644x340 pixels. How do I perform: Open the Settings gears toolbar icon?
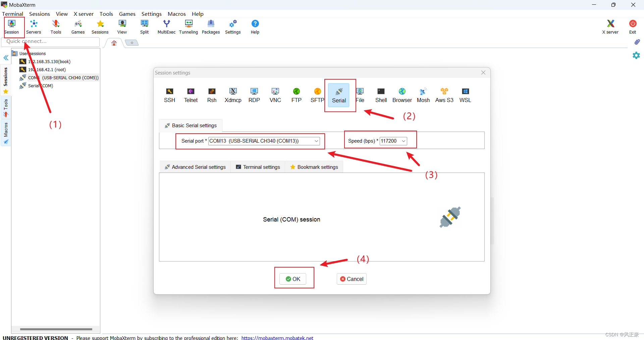point(233,27)
